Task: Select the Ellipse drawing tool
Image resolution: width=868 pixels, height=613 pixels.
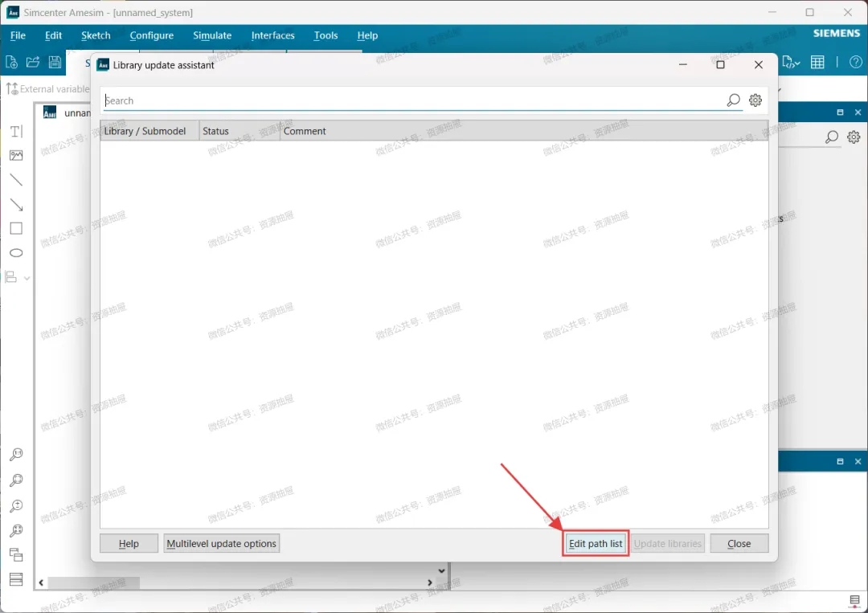Action: click(17, 253)
